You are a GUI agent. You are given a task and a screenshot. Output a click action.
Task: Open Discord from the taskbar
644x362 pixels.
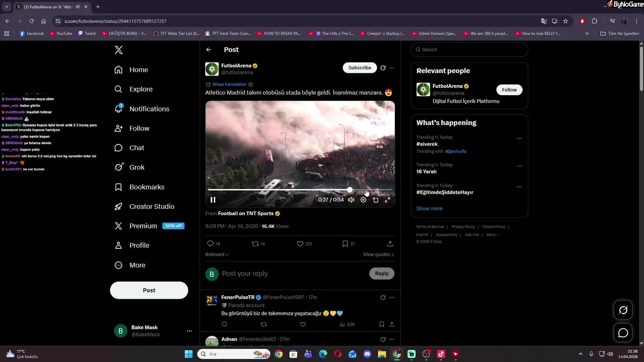pyautogui.click(x=367, y=354)
